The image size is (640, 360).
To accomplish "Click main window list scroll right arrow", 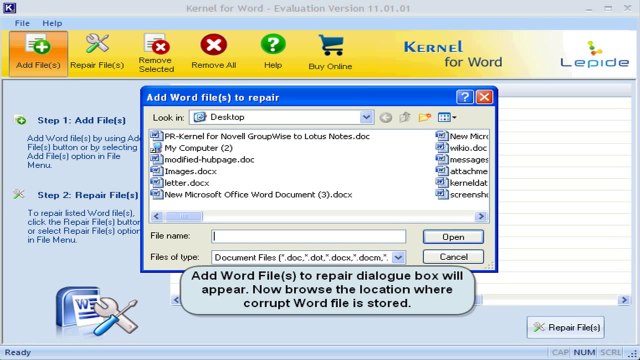I will (624, 300).
